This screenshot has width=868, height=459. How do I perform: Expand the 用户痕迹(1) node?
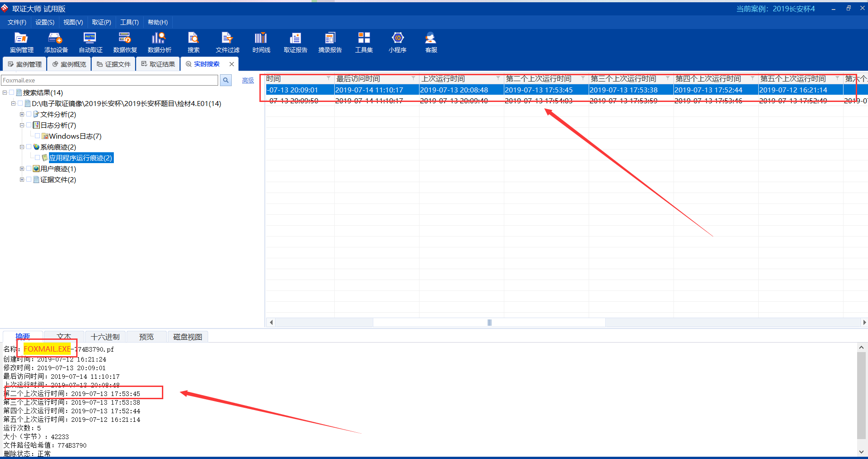pos(22,169)
